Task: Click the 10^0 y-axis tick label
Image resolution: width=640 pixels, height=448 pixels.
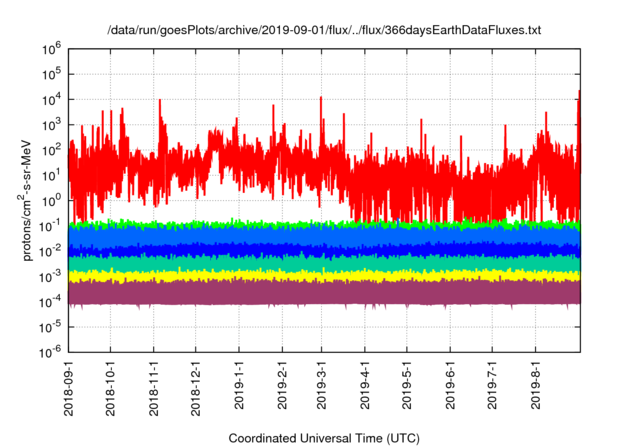Action: point(51,201)
